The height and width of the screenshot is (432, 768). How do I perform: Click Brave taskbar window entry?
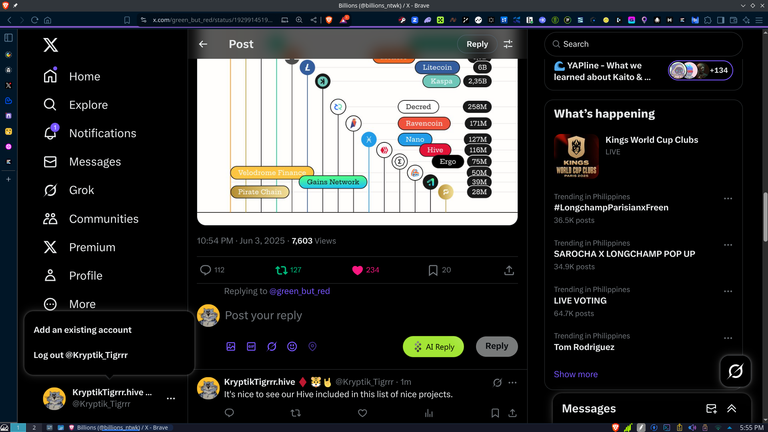tap(118, 428)
